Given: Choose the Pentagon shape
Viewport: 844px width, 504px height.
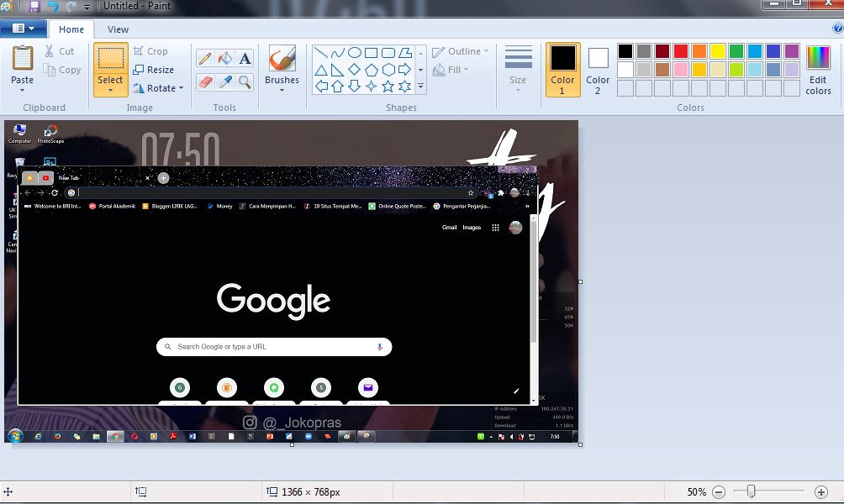Looking at the screenshot, I should pyautogui.click(x=371, y=70).
